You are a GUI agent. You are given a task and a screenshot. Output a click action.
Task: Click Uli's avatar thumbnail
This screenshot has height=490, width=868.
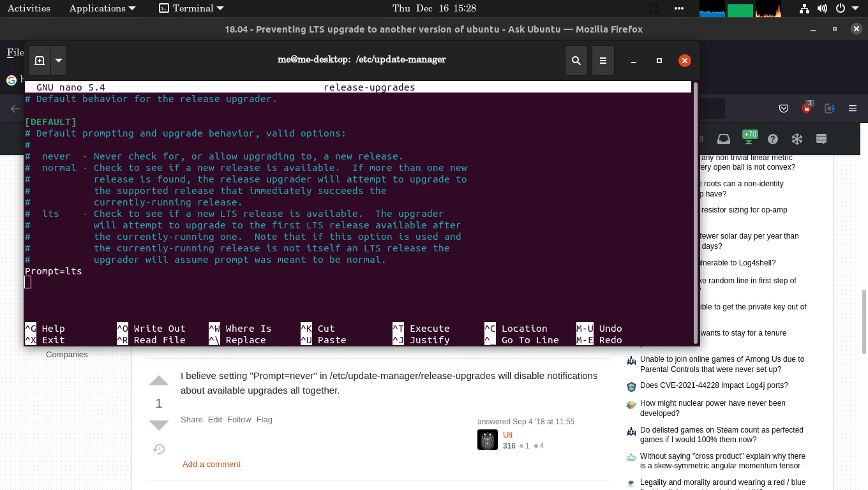click(488, 440)
